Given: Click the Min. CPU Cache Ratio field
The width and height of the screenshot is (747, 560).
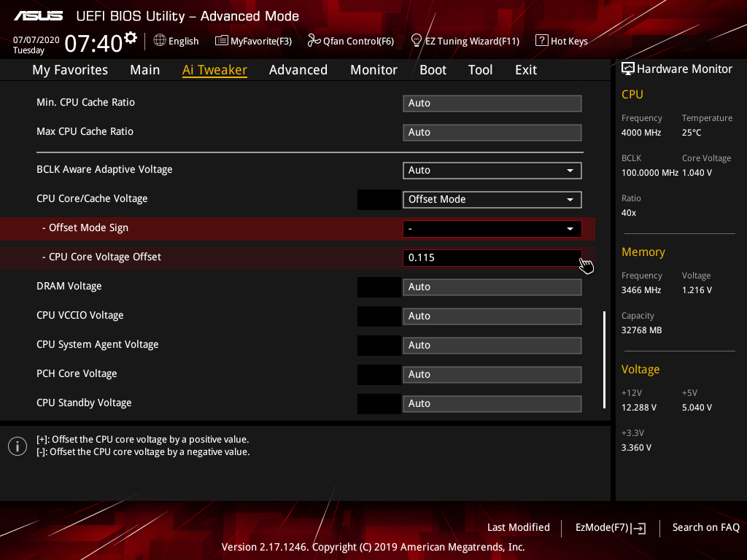Looking at the screenshot, I should [492, 104].
